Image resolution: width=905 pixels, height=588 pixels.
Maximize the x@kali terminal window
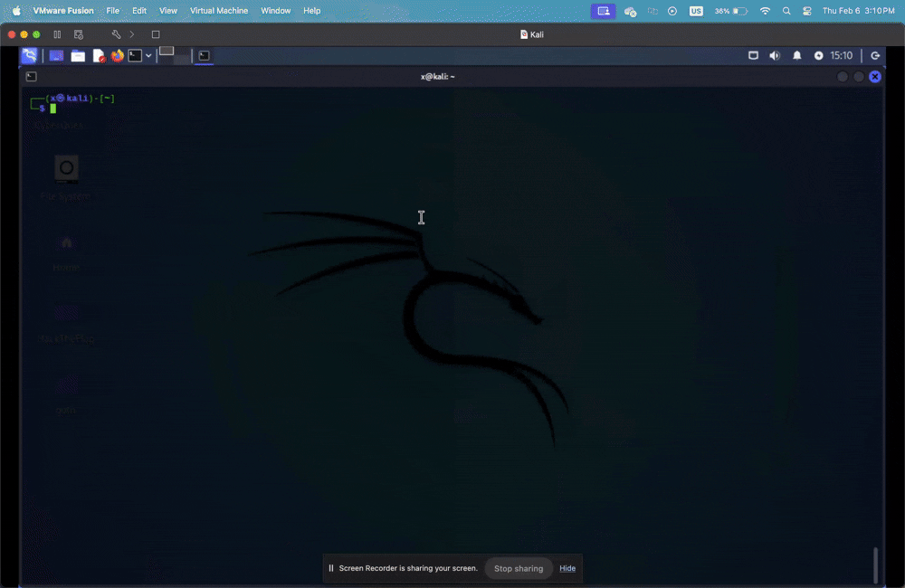tap(858, 77)
